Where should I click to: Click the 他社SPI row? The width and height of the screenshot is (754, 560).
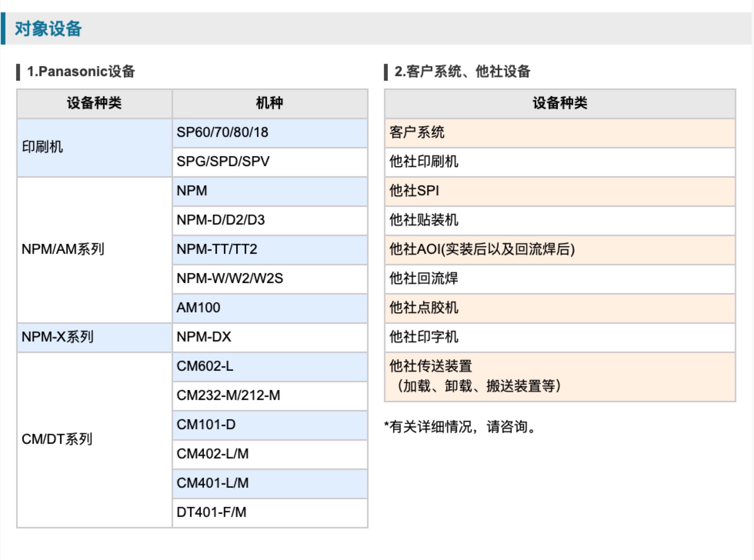pyautogui.click(x=560, y=191)
